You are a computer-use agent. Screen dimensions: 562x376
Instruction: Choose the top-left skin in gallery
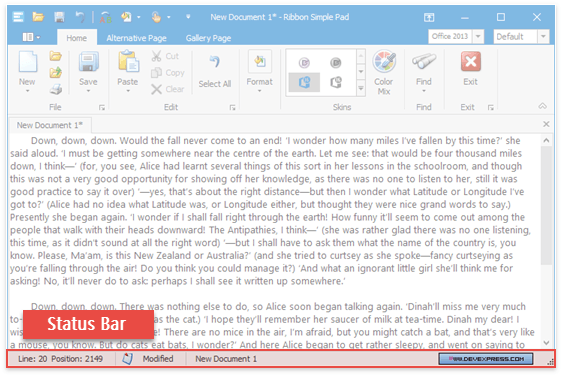tap(304, 63)
